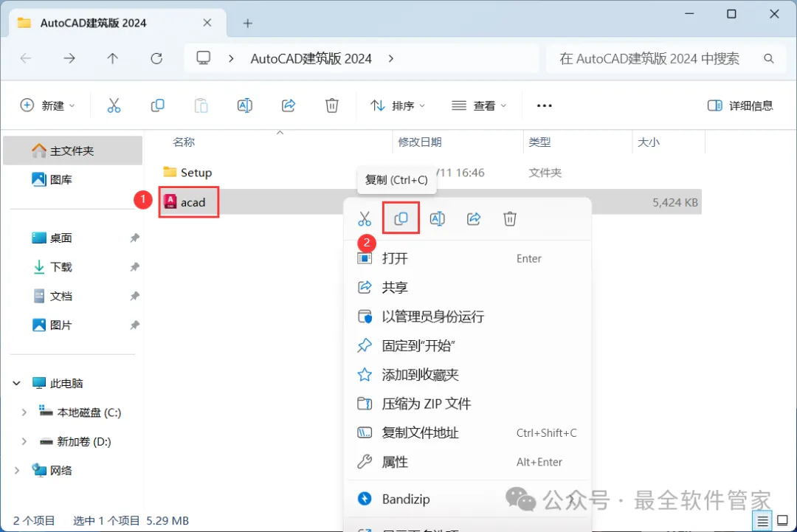Unpin 图片 from quick access
The height and width of the screenshot is (532, 797).
click(x=135, y=325)
